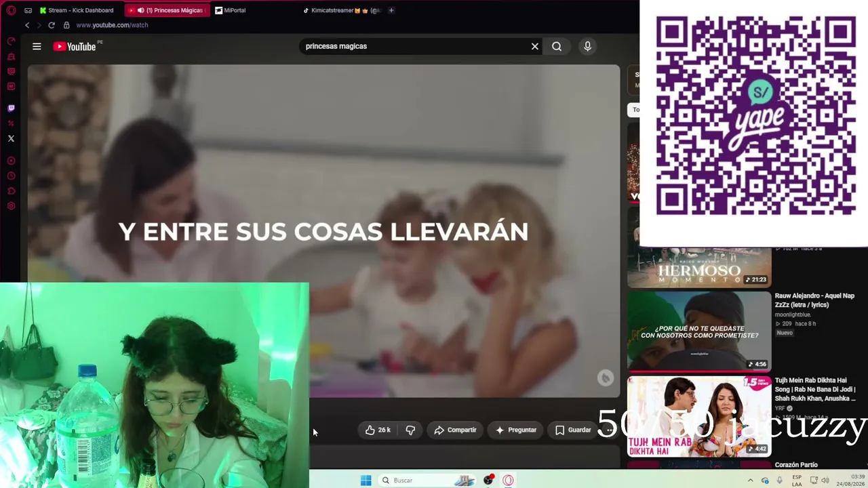Click the YouTube search box with princesas magicas
The image size is (868, 488).
pyautogui.click(x=414, y=46)
